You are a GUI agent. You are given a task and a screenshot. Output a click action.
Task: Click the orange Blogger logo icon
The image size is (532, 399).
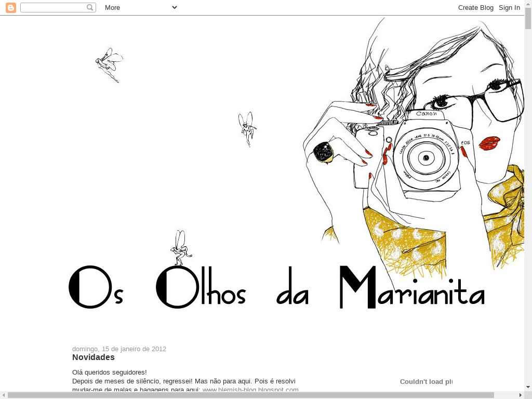coord(11,7)
